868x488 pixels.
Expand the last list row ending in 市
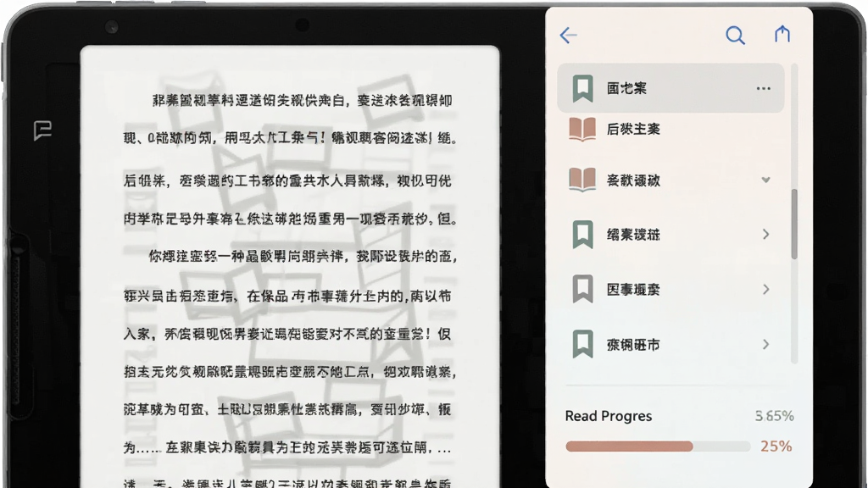pyautogui.click(x=765, y=345)
